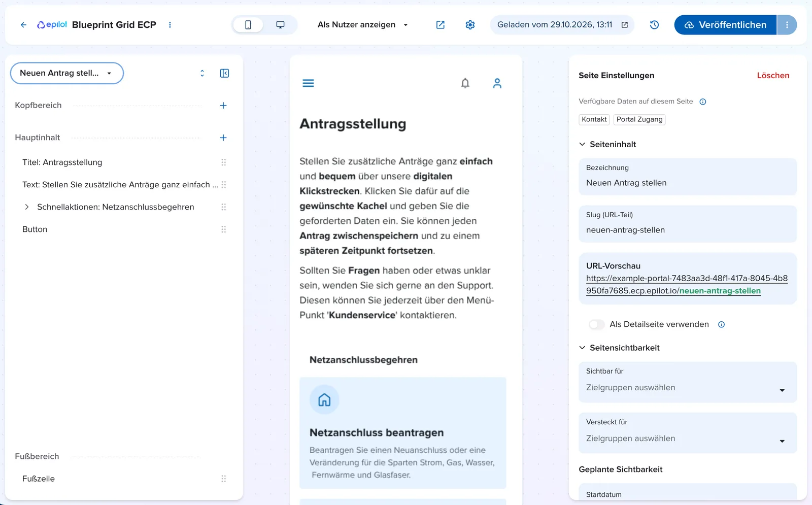The width and height of the screenshot is (812, 505).
Task: Click drag handle of Schnellaktionen row
Action: pos(224,207)
